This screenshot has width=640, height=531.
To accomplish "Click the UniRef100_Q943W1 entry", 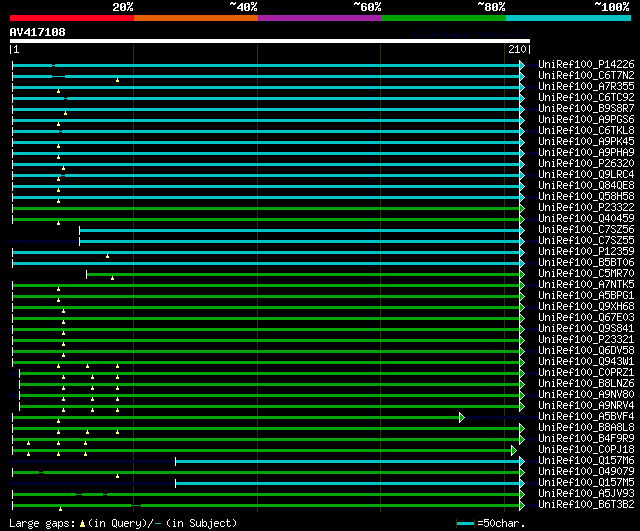I will point(586,362).
